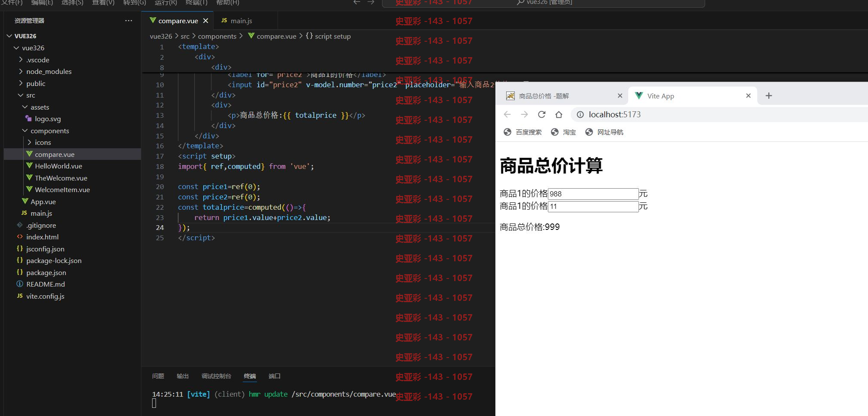This screenshot has height=416, width=868.
Task: Open a new browser tab
Action: click(x=769, y=96)
